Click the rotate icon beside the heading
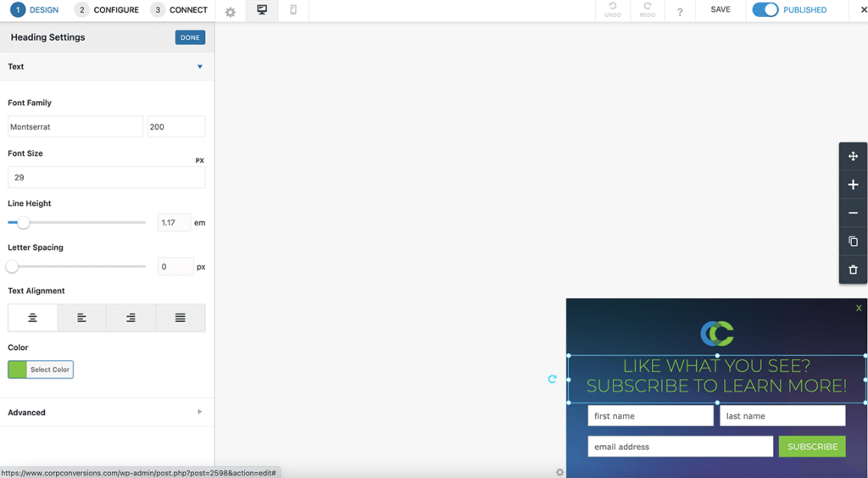 [x=552, y=379]
